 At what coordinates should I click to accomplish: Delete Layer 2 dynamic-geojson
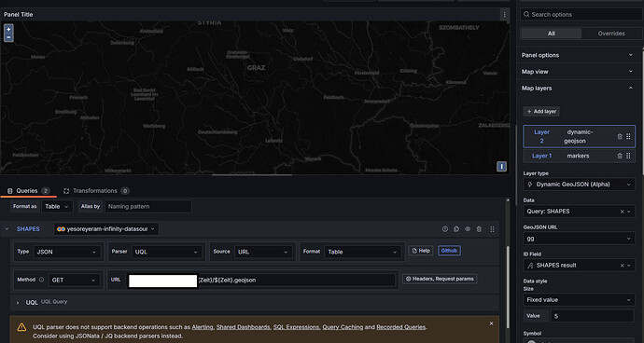(x=620, y=137)
